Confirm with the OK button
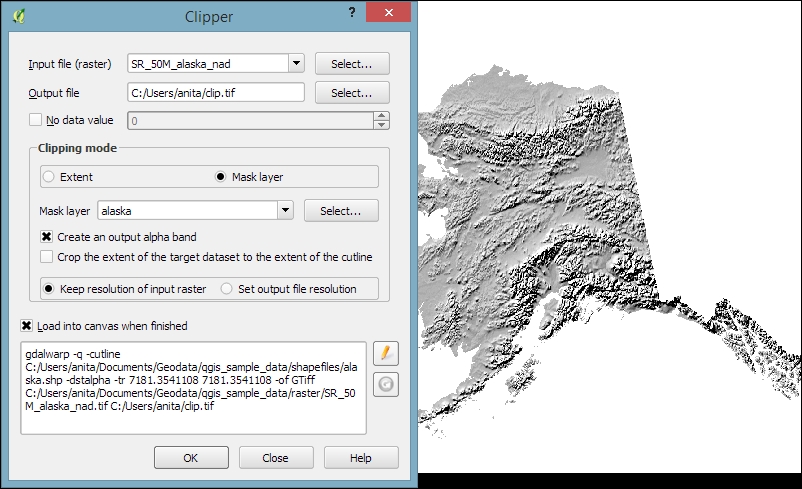Viewport: 802px width, 489px height. tap(191, 458)
